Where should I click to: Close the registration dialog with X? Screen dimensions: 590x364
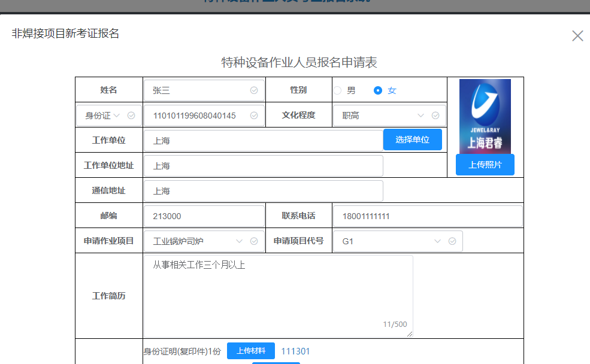click(x=577, y=36)
